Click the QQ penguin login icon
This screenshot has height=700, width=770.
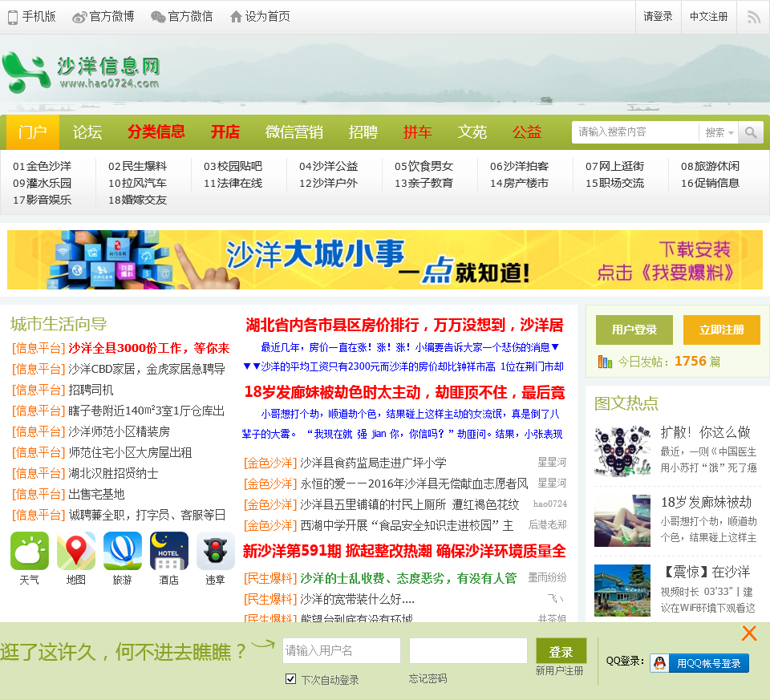coord(660,663)
